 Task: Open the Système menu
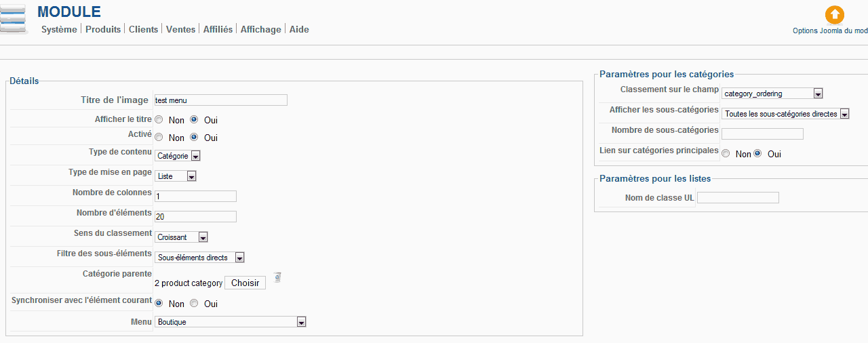coord(59,29)
